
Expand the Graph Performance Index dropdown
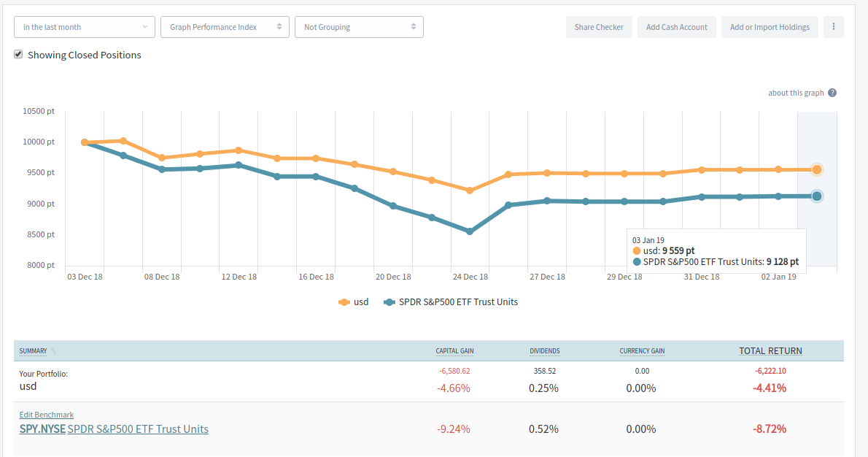coord(225,27)
